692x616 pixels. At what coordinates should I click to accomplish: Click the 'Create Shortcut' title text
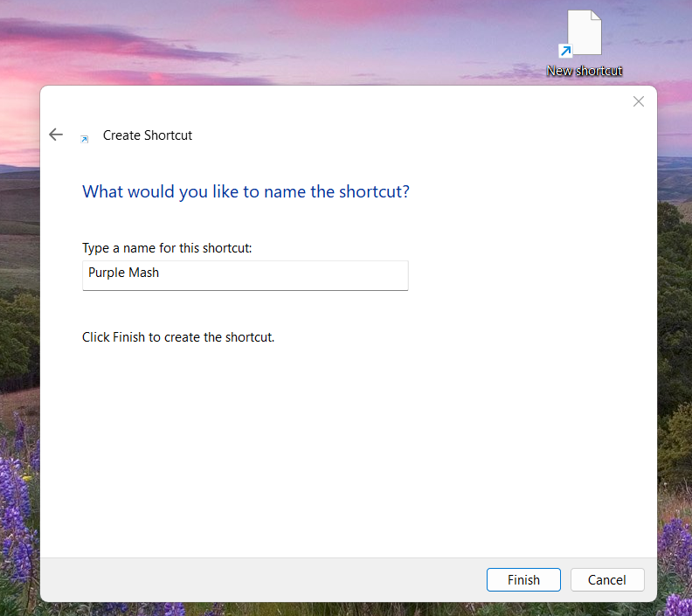pos(148,135)
